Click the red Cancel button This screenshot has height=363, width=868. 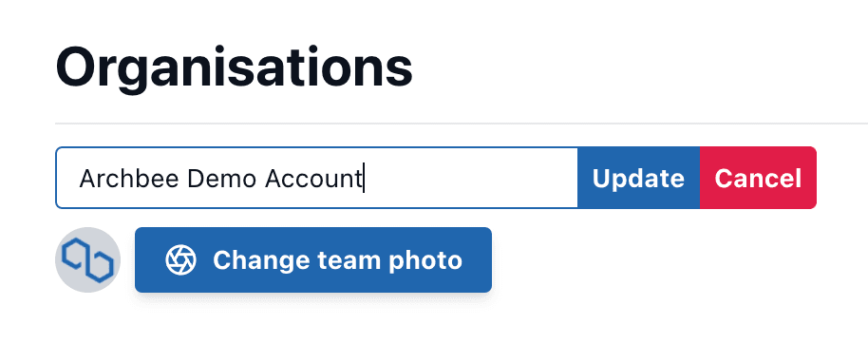coord(758,178)
